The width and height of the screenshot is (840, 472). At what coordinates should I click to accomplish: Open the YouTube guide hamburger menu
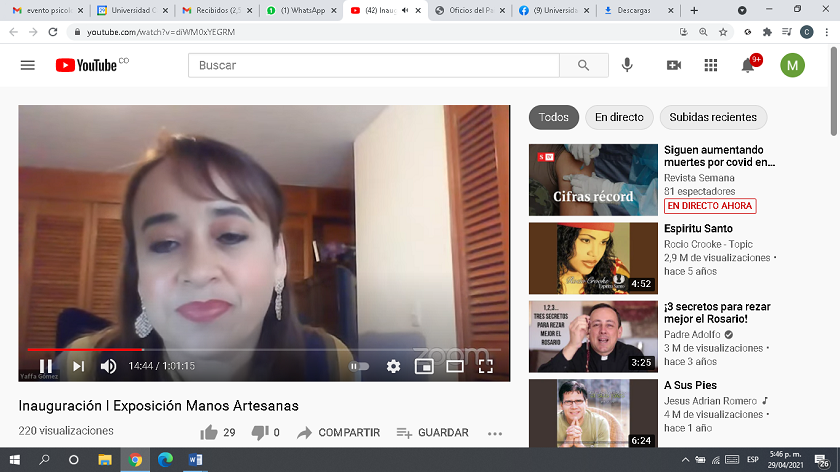pyautogui.click(x=28, y=65)
